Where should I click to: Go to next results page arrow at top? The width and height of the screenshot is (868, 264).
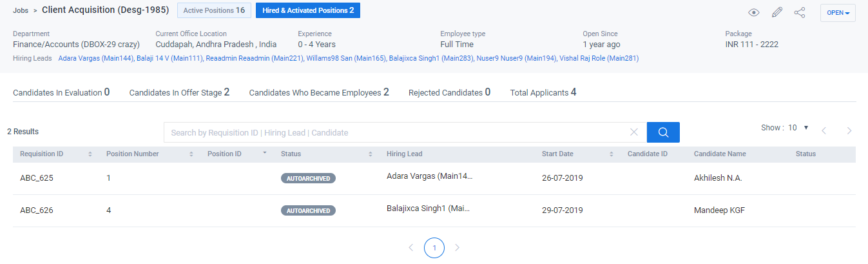[x=849, y=130]
